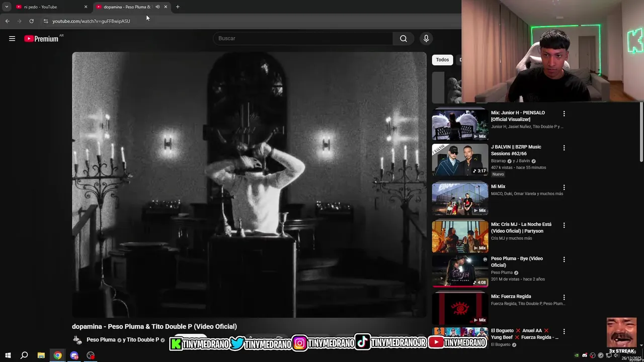Click the 'Buscar' search input field
The height and width of the screenshot is (362, 644).
pos(303,38)
